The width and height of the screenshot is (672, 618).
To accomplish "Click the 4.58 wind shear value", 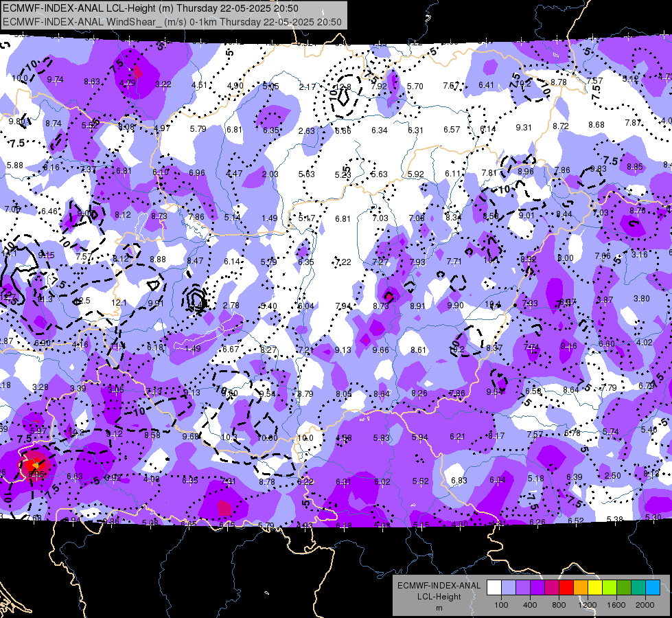I will [x=344, y=438].
